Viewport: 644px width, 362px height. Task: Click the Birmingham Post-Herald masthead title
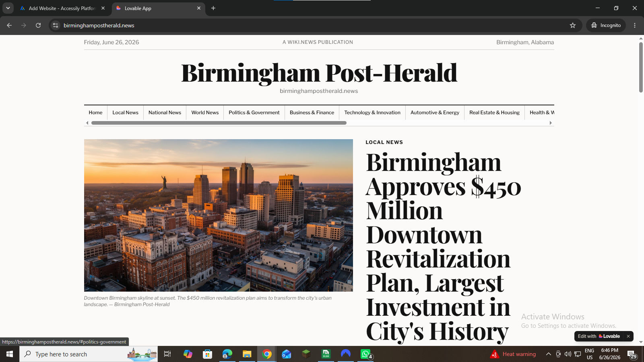319,73
